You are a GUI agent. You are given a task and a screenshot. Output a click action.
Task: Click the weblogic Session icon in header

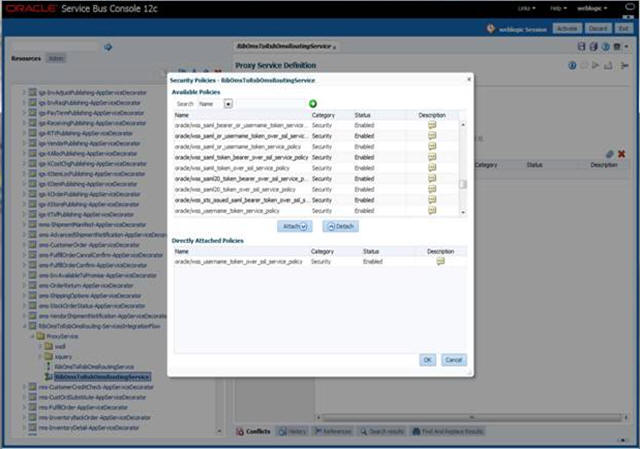point(491,29)
